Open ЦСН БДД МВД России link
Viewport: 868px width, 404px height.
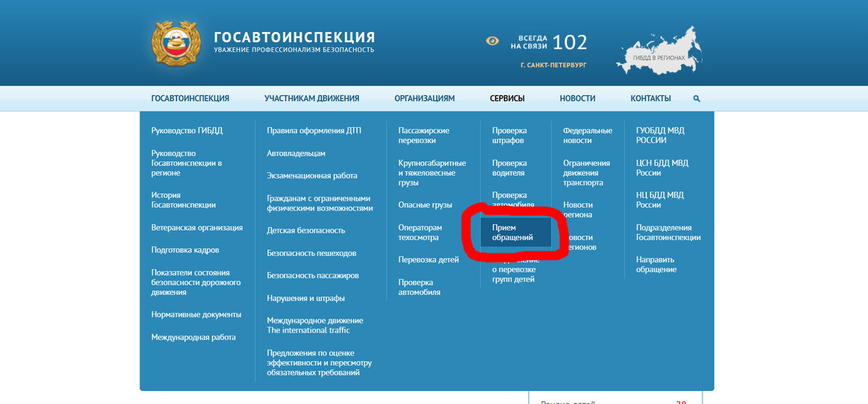(x=663, y=168)
